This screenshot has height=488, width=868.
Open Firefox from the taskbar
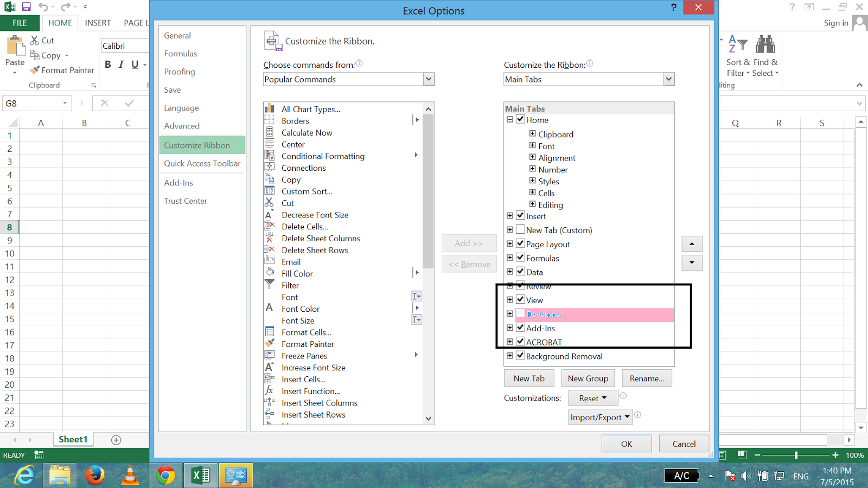point(95,476)
